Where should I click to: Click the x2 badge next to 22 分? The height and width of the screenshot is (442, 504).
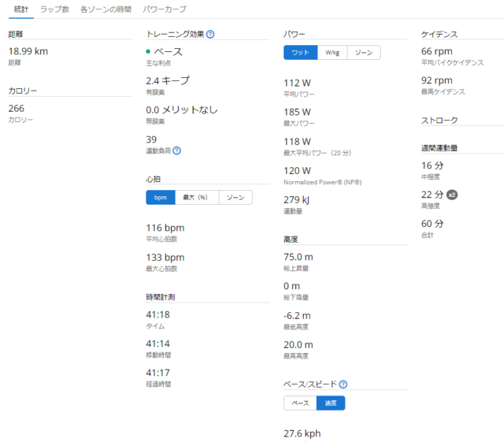(x=452, y=195)
